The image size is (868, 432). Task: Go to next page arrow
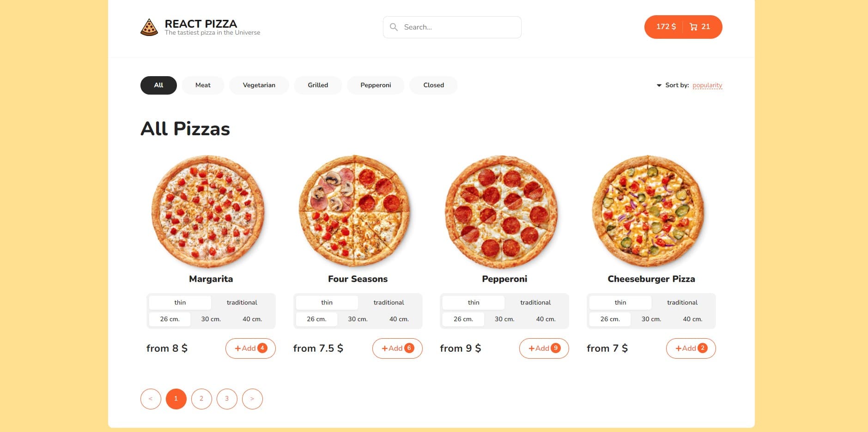pos(252,399)
